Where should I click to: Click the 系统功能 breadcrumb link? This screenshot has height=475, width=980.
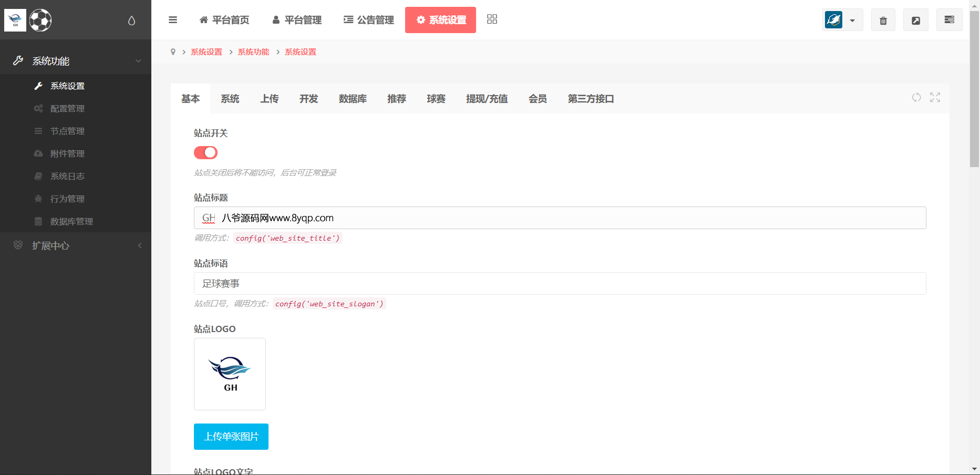coord(253,52)
